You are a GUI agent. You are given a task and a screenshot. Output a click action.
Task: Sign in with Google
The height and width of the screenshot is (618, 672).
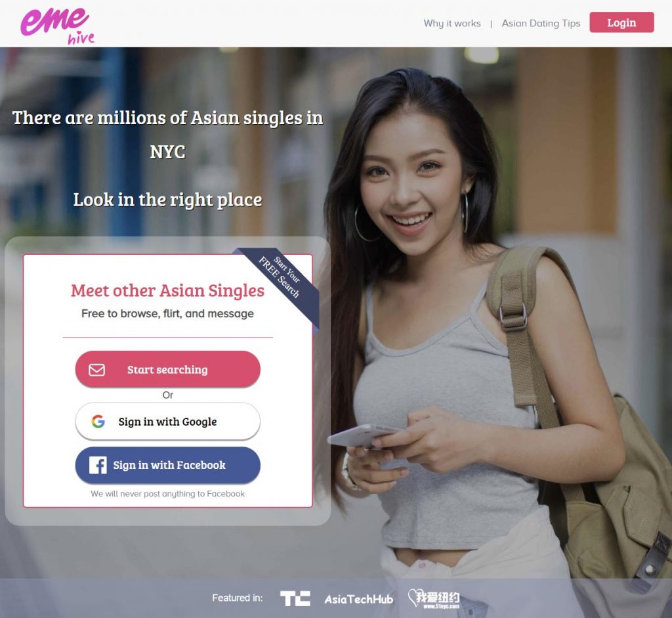[167, 421]
